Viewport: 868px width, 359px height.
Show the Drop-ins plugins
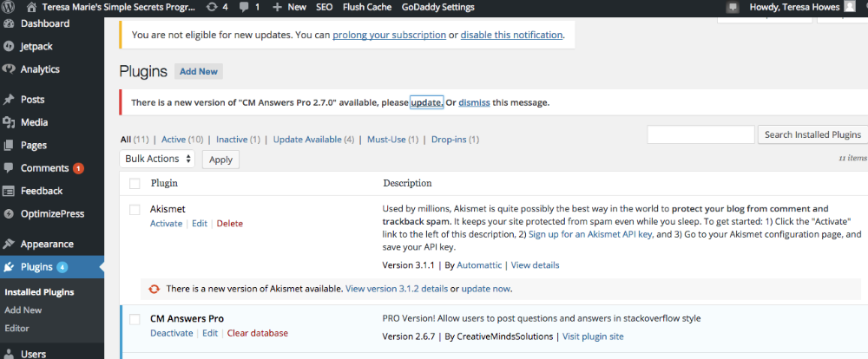[x=450, y=140]
